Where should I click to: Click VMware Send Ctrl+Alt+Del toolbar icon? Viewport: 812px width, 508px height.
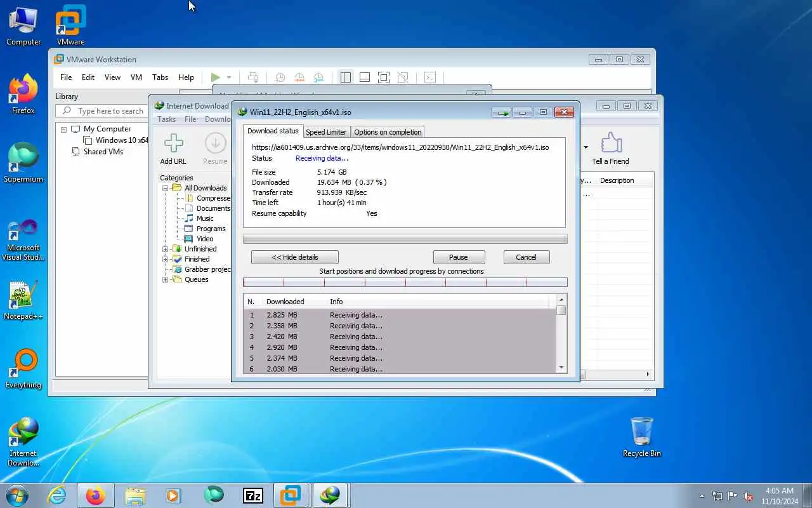(x=253, y=77)
